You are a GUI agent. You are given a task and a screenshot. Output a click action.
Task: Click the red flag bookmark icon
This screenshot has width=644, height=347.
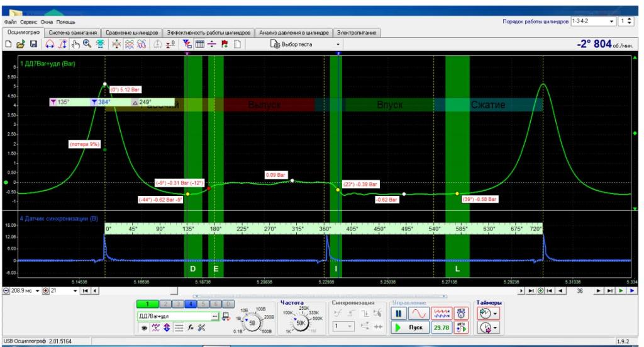(x=225, y=44)
